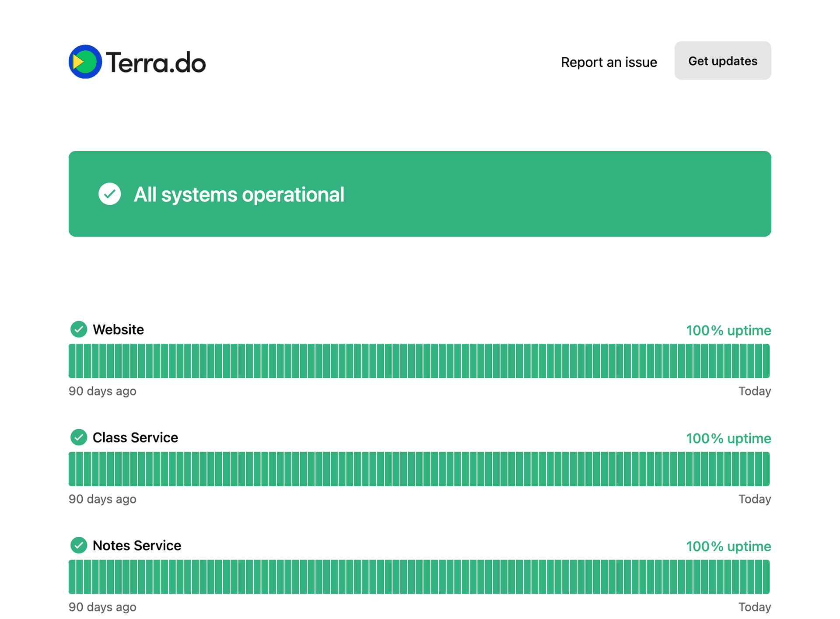Select the Notes Service name label

click(x=136, y=546)
